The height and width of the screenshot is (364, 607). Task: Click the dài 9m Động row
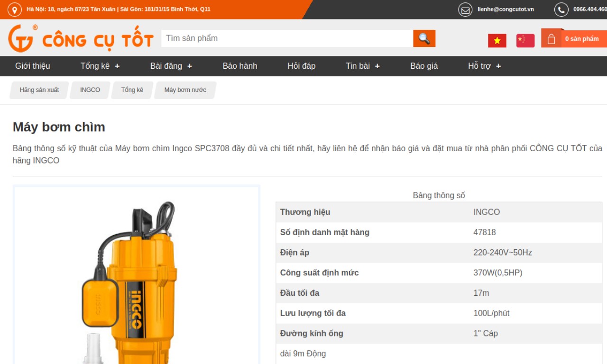(x=439, y=354)
